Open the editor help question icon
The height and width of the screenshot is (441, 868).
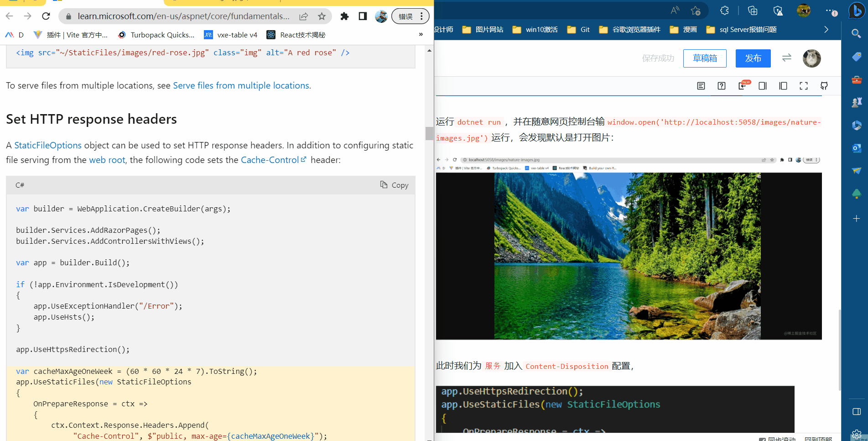722,86
